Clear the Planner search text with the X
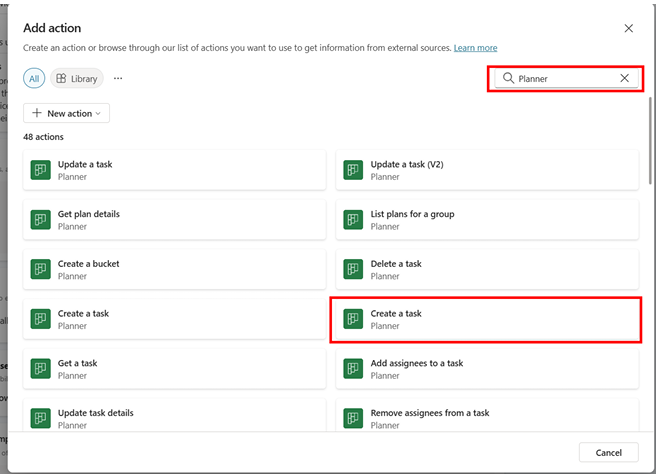 tap(624, 78)
